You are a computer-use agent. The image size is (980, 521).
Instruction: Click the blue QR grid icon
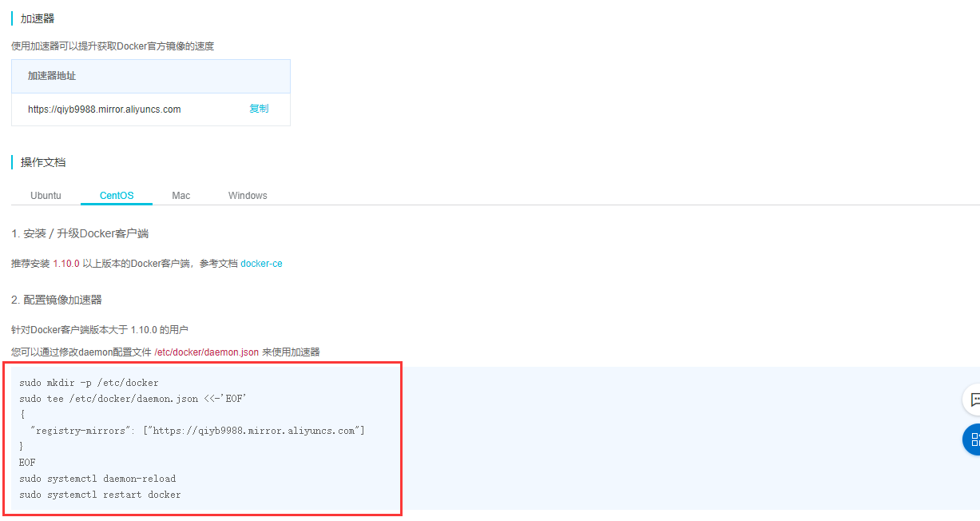973,439
